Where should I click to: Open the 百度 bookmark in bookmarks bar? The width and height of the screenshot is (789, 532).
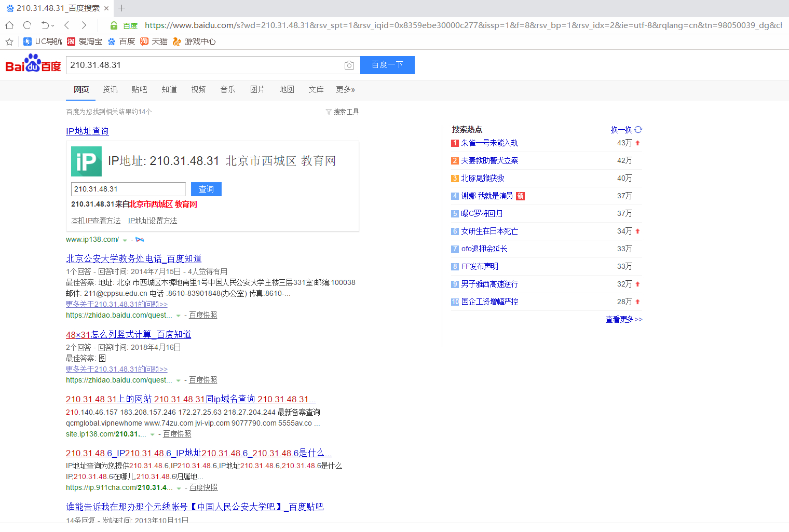tap(121, 42)
